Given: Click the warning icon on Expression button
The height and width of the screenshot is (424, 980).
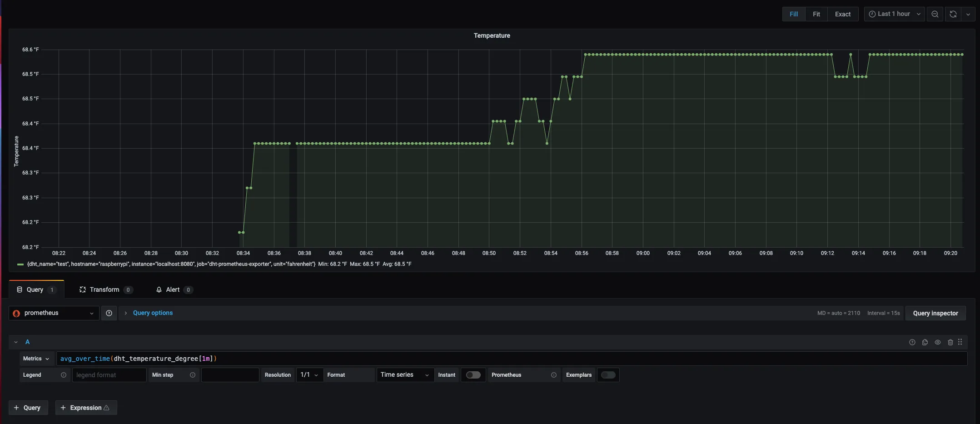Looking at the screenshot, I should [x=106, y=408].
